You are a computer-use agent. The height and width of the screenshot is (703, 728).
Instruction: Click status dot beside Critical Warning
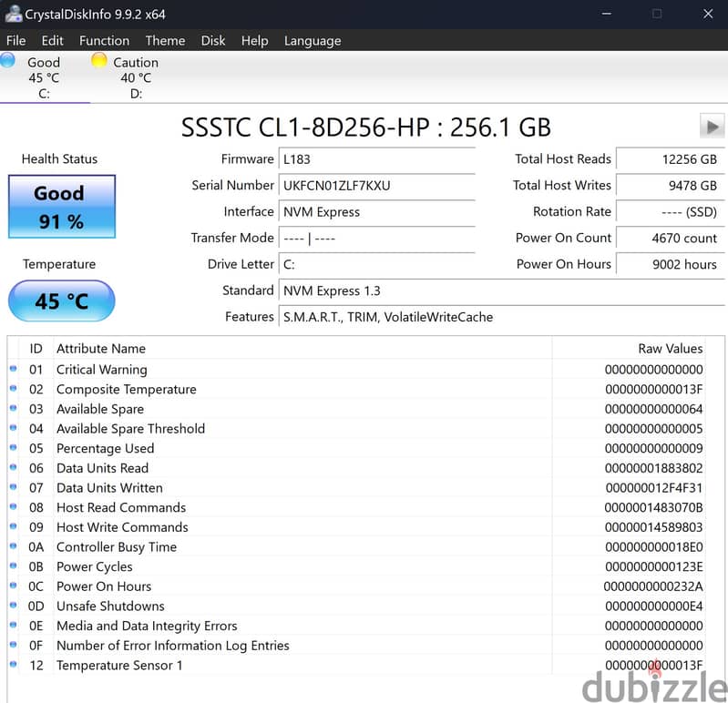(14, 369)
